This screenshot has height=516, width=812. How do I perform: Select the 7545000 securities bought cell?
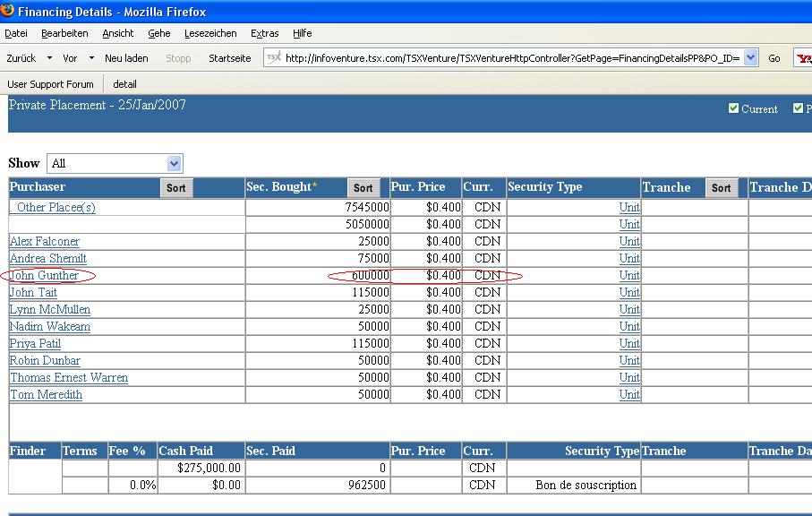(x=318, y=207)
